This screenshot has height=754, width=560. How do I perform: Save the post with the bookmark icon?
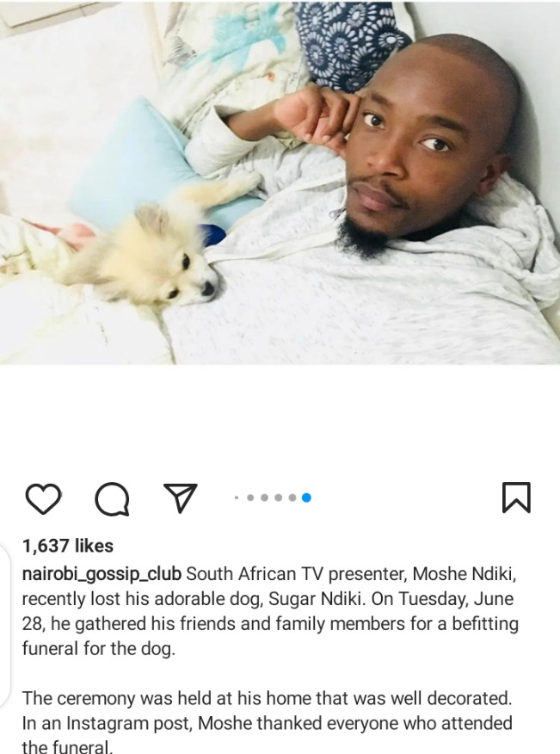[516, 498]
